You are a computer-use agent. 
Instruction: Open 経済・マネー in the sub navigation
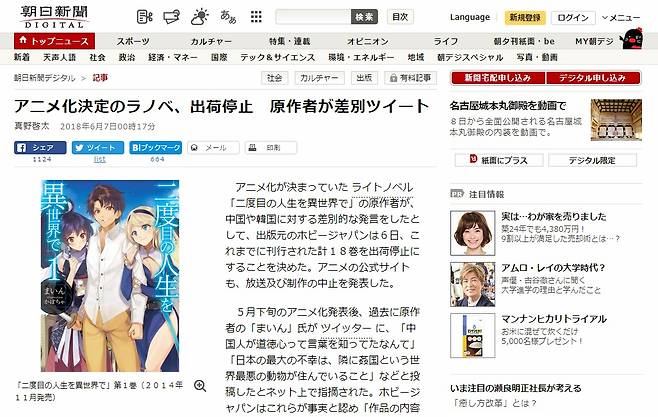(173, 57)
